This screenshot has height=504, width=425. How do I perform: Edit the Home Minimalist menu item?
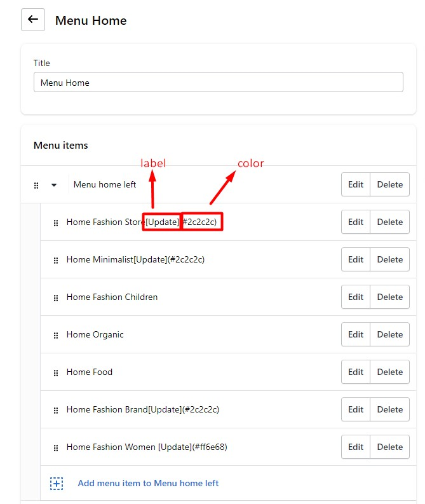point(356,259)
